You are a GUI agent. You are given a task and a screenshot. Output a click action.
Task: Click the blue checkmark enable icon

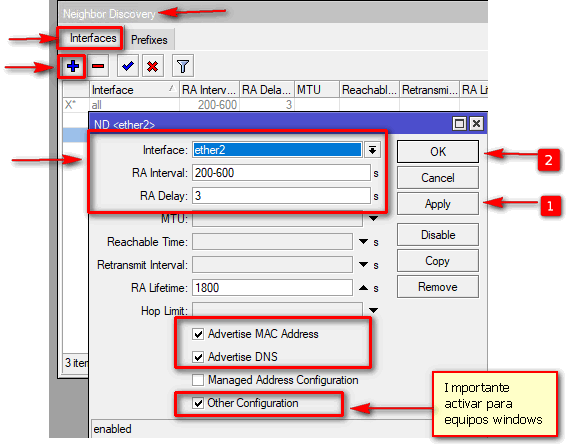coord(128,66)
